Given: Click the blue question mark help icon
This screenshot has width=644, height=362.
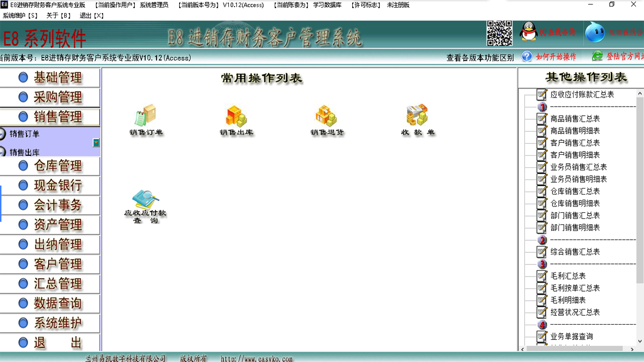Looking at the screenshot, I should (527, 56).
